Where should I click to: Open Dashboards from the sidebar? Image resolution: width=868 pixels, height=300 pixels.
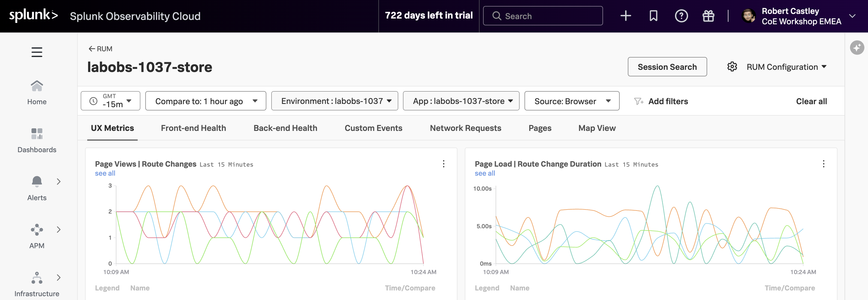pos(37,140)
